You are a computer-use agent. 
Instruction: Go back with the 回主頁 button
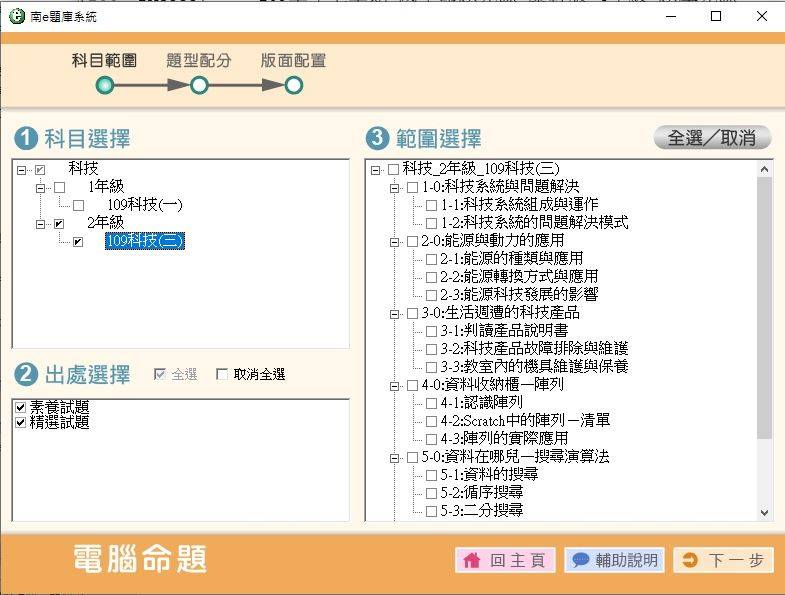coord(506,560)
